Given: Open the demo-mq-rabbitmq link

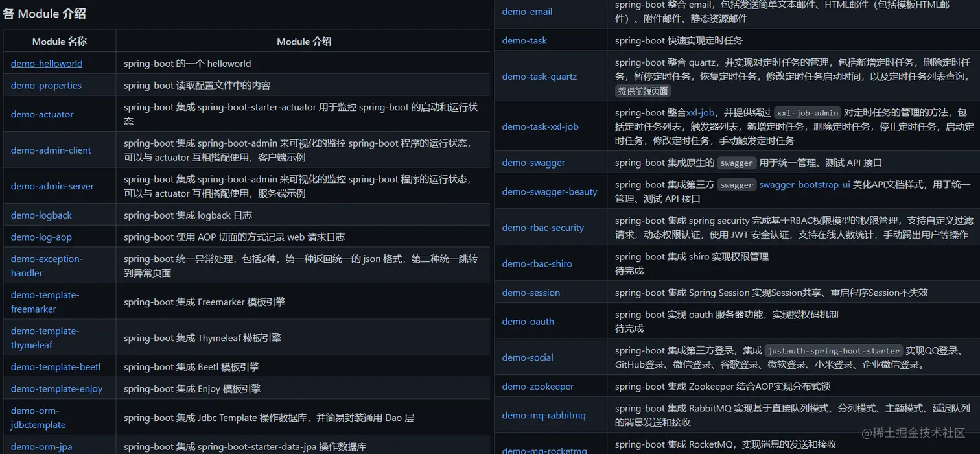Looking at the screenshot, I should [x=544, y=416].
